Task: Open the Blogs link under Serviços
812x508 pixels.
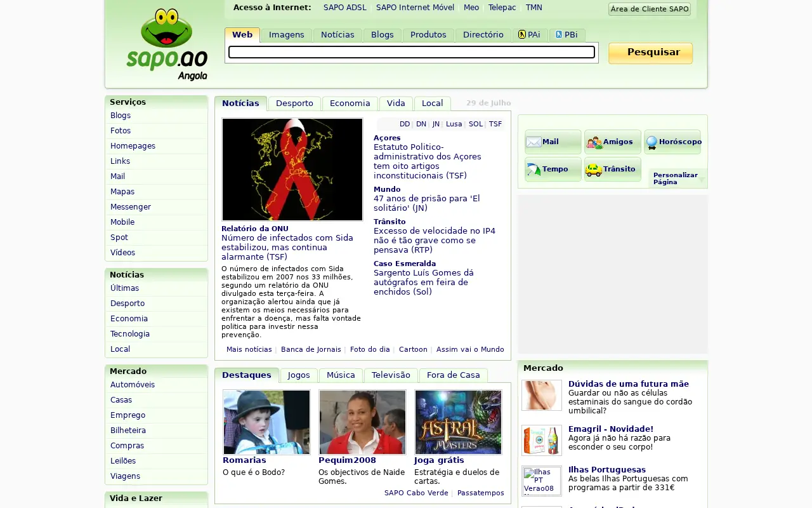Action: pyautogui.click(x=121, y=116)
